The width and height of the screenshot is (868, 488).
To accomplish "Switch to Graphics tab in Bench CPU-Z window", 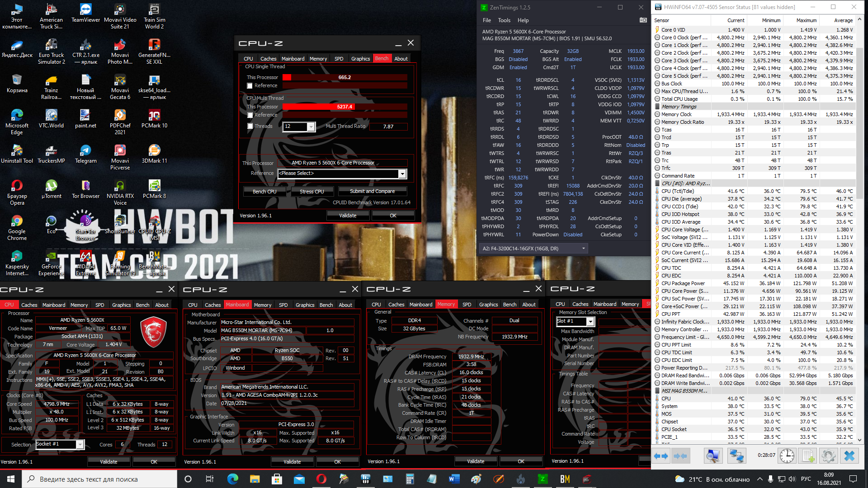I will [360, 59].
